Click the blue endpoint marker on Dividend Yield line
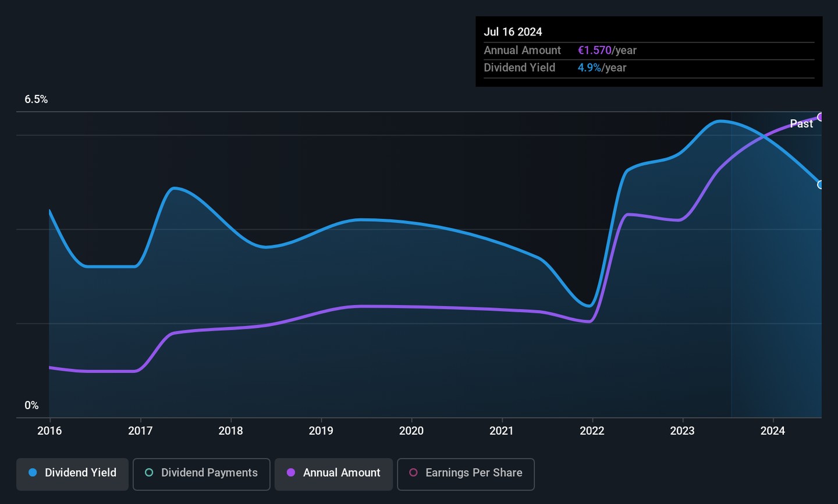 click(x=821, y=185)
